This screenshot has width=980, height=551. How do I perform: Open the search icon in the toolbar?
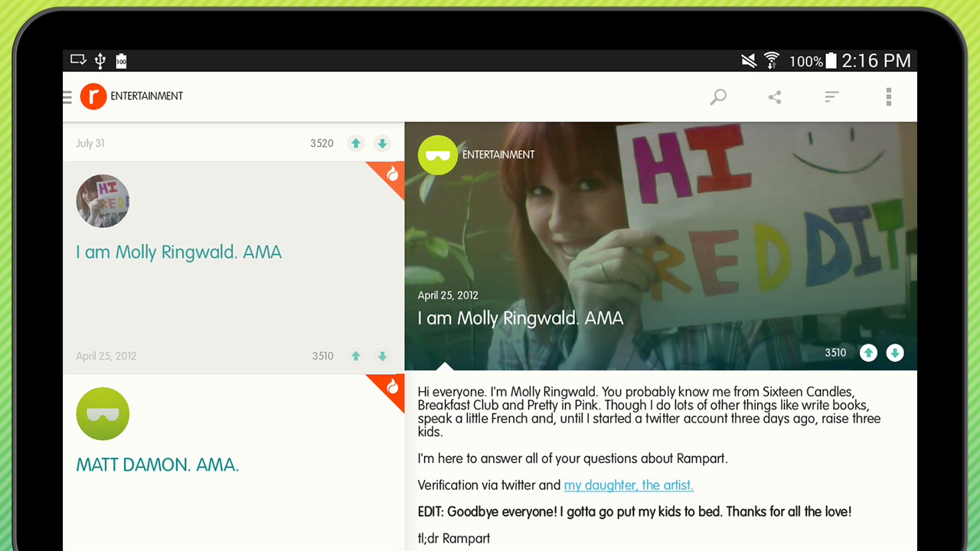tap(717, 96)
